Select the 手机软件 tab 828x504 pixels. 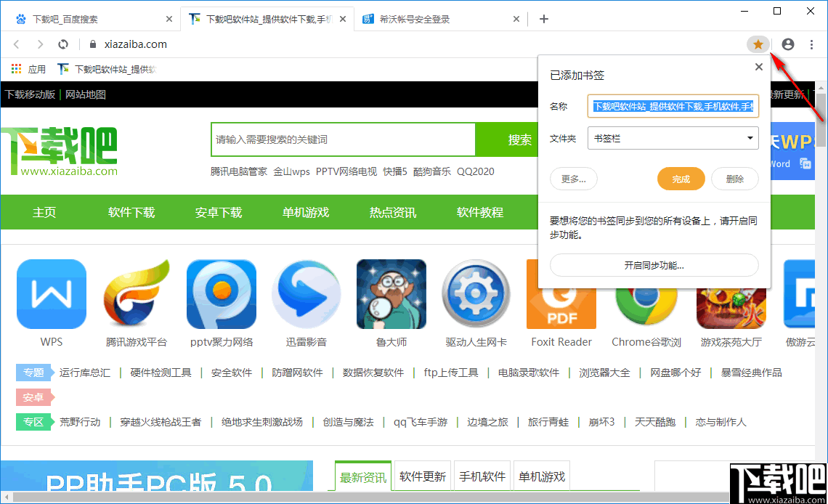(483, 476)
